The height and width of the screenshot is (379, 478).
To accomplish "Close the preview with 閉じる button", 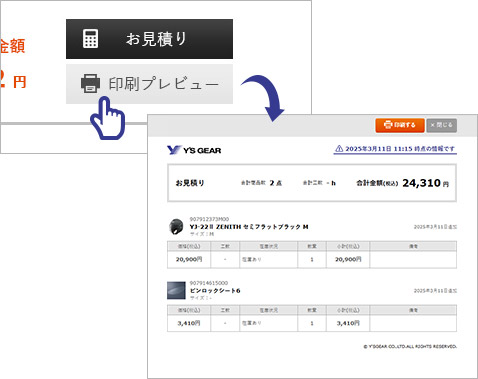I will tap(441, 125).
